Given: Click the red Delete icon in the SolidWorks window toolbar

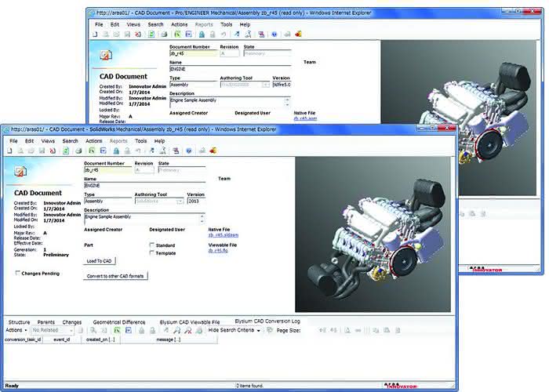Looking at the screenshot, I should [x=53, y=151].
